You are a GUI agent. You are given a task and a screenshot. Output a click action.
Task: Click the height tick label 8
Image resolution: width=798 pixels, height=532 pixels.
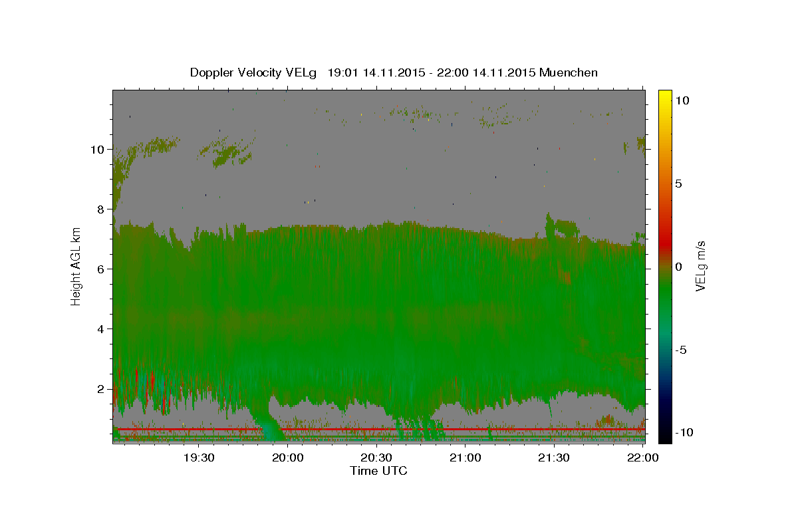pos(102,209)
